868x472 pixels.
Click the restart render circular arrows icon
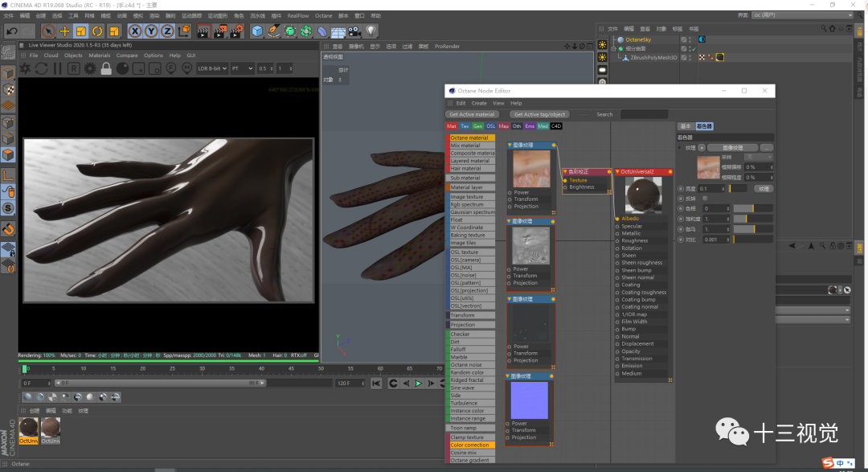click(x=42, y=68)
